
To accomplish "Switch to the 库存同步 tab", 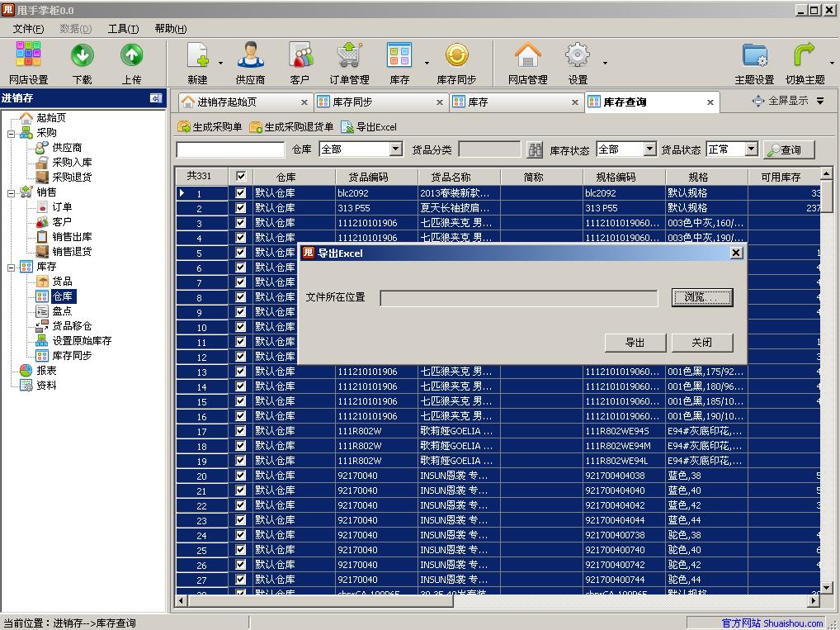I will coord(380,102).
